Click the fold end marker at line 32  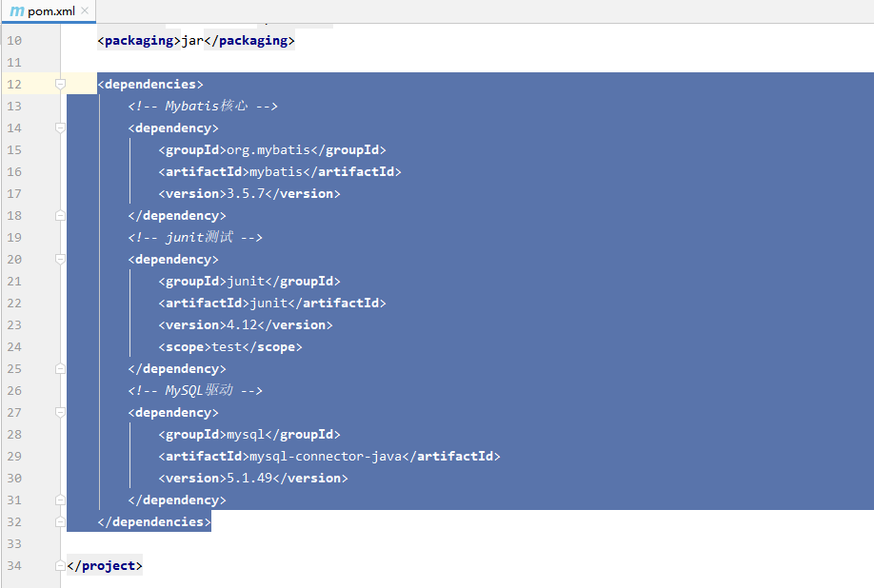60,521
